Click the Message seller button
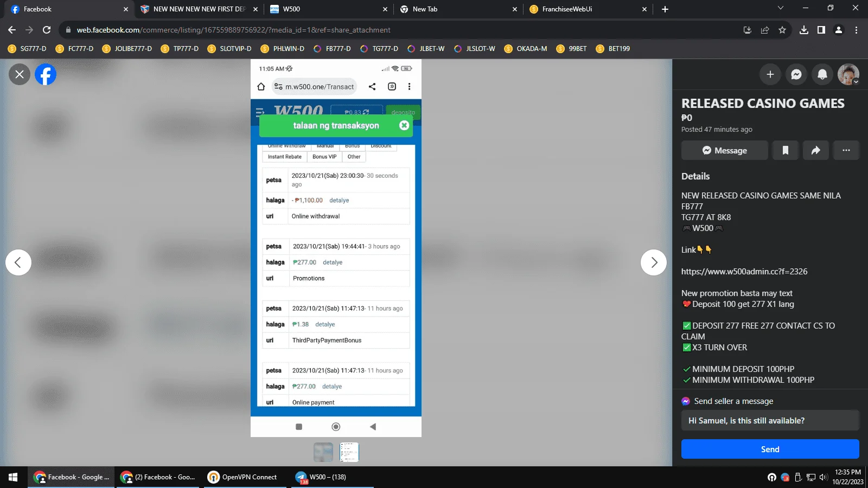868x488 pixels. pyautogui.click(x=725, y=150)
